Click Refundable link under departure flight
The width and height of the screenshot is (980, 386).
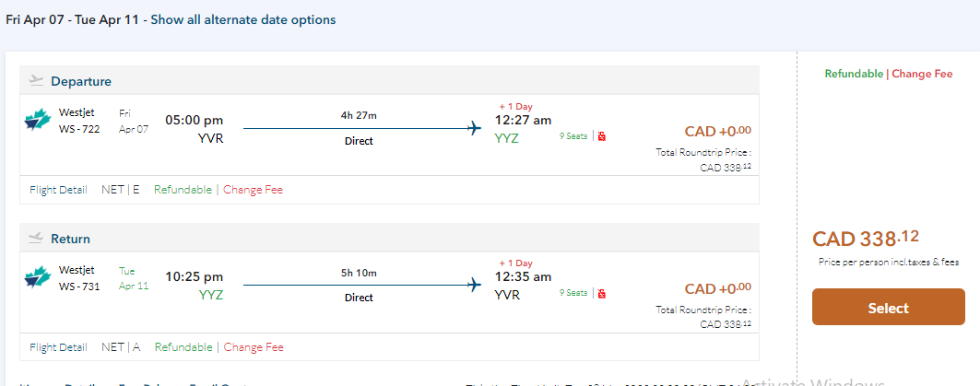tap(183, 190)
